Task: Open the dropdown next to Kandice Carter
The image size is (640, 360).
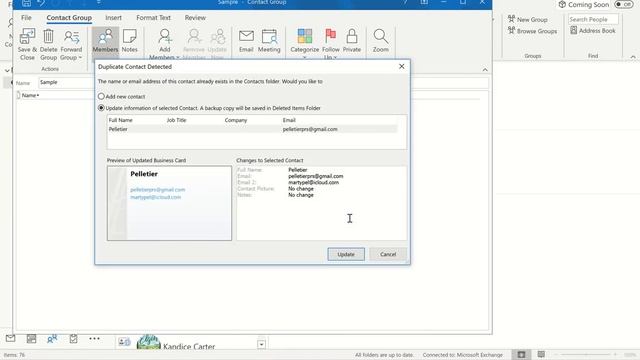Action: [x=261, y=344]
